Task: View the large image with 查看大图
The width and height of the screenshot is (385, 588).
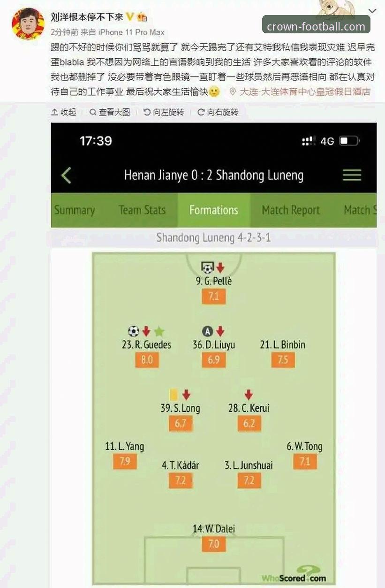Action: point(110,112)
